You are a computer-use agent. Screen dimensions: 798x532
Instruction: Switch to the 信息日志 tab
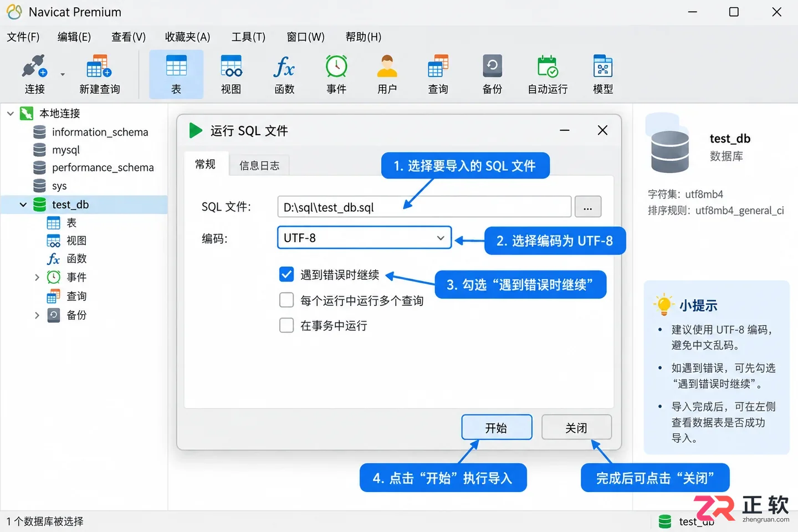tap(259, 165)
